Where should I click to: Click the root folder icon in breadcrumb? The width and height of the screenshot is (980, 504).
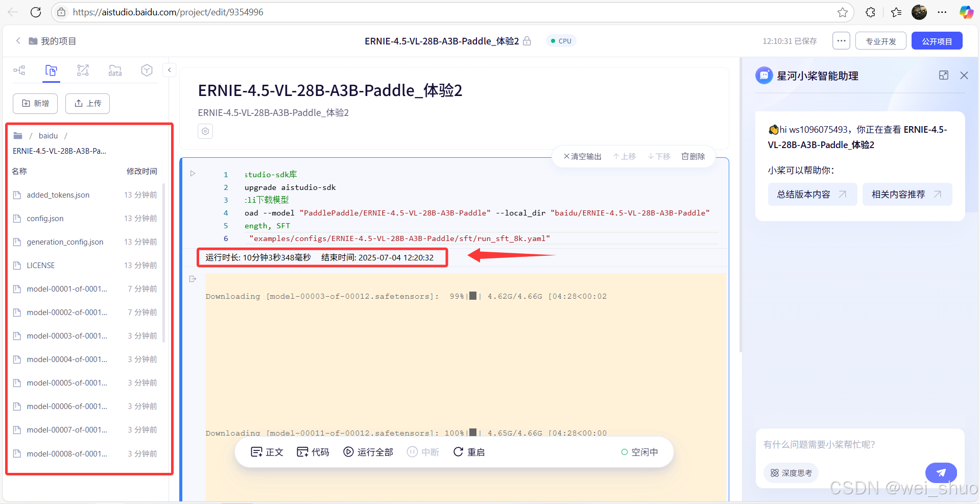click(18, 135)
